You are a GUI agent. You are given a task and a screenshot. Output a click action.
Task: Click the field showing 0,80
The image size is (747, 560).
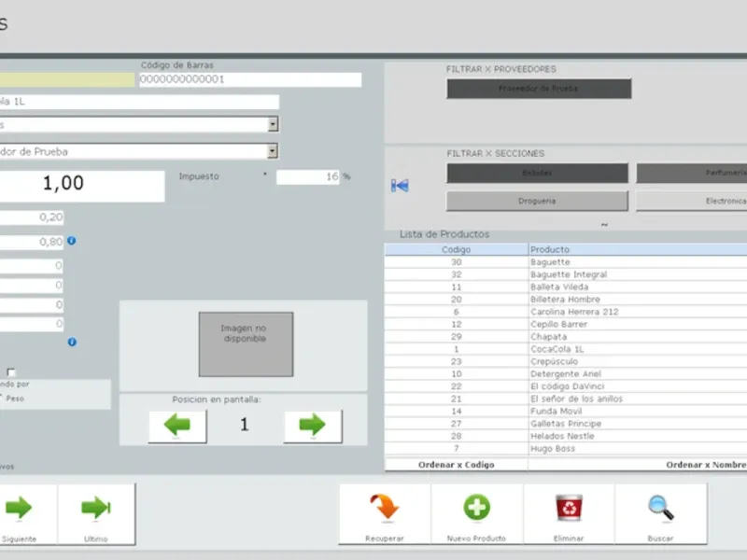coord(32,242)
